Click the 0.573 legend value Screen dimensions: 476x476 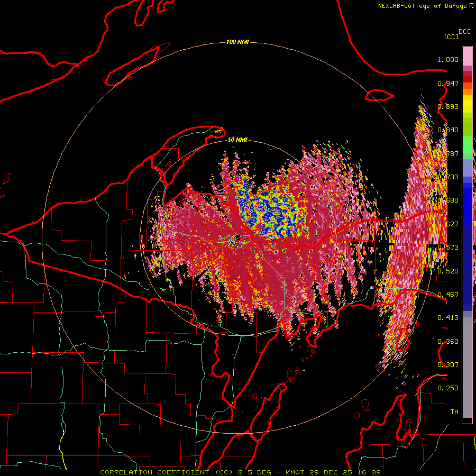point(448,248)
